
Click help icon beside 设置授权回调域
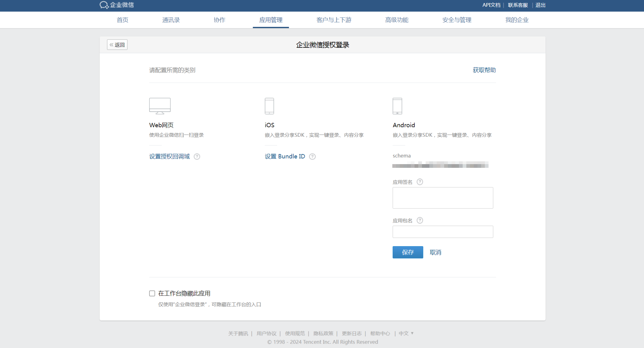click(197, 156)
